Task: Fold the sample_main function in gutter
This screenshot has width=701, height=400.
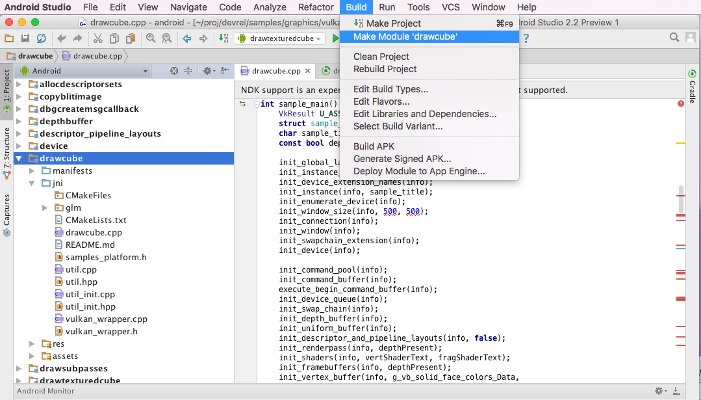Action: click(256, 104)
